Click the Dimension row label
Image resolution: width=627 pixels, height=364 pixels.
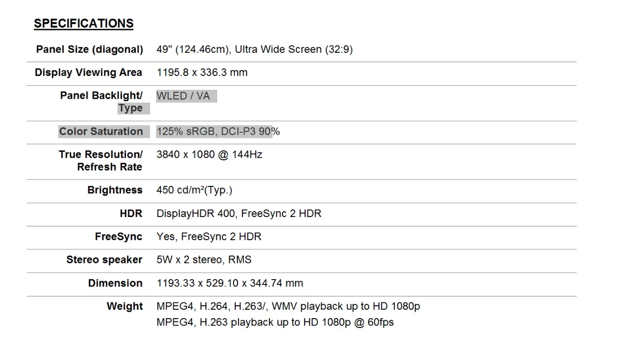tap(115, 283)
